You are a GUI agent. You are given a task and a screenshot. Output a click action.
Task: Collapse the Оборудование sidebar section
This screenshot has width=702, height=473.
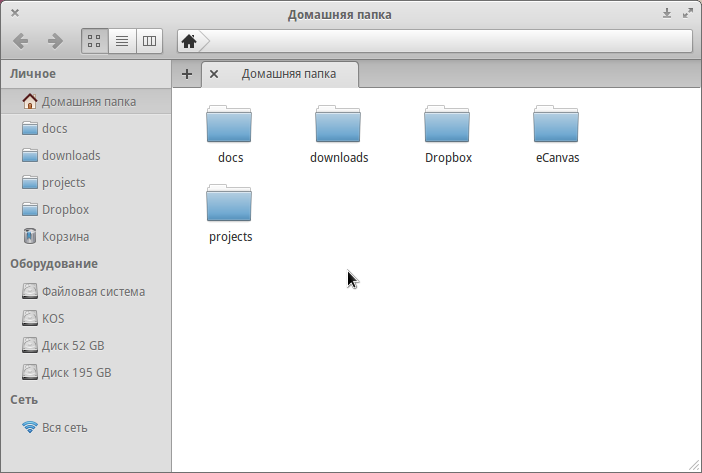[54, 264]
